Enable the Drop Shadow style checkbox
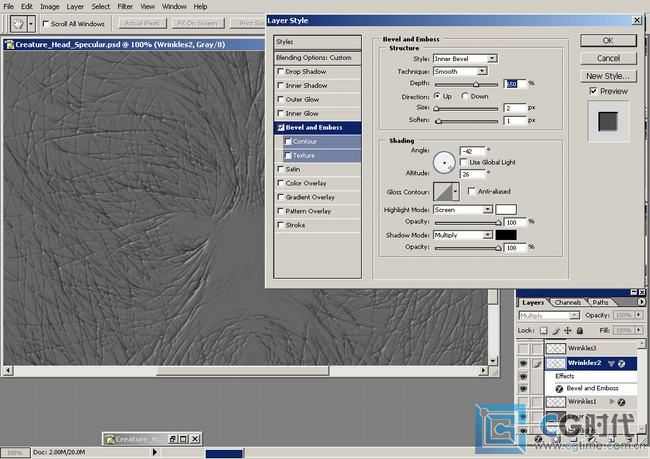Image resolution: width=650 pixels, height=459 pixels. pyautogui.click(x=281, y=71)
